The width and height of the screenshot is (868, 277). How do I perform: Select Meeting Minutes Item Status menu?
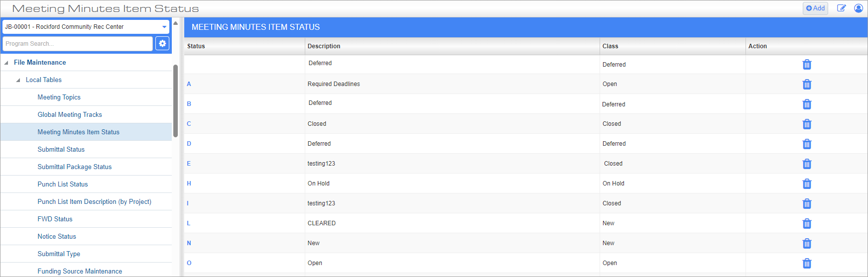point(79,132)
